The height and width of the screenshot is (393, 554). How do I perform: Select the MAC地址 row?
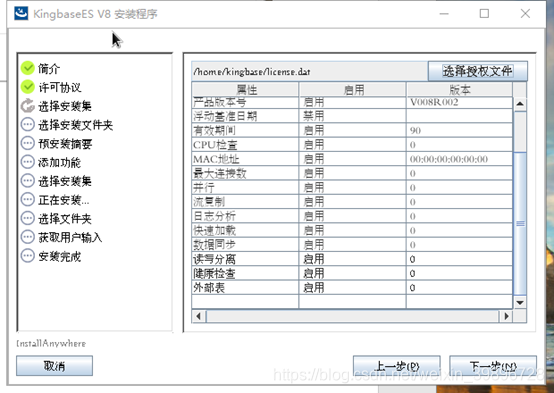click(352, 159)
